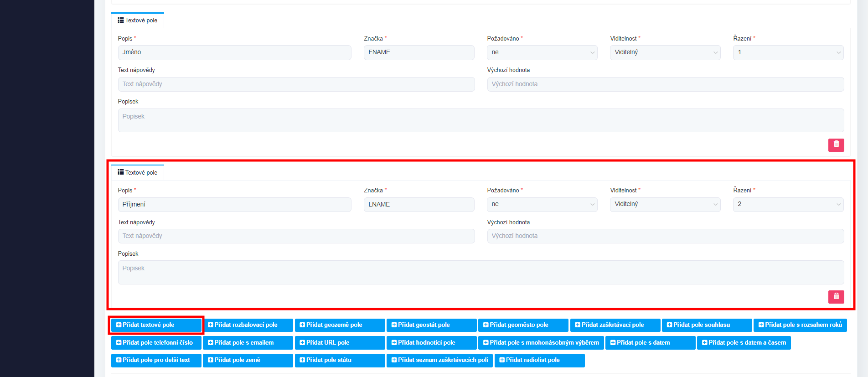
Task: Click Výchozí hodnota input in Jméno block
Action: (x=666, y=84)
